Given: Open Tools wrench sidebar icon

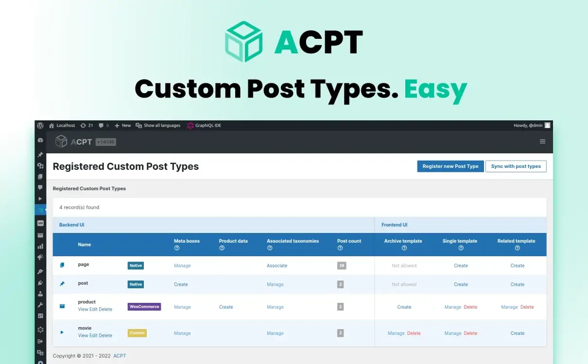Looking at the screenshot, I should point(40,305).
